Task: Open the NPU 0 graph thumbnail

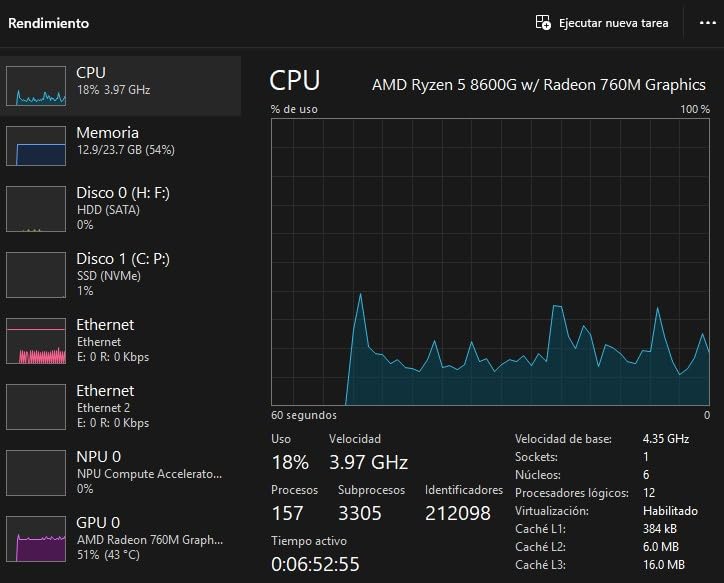Action: coord(36,472)
